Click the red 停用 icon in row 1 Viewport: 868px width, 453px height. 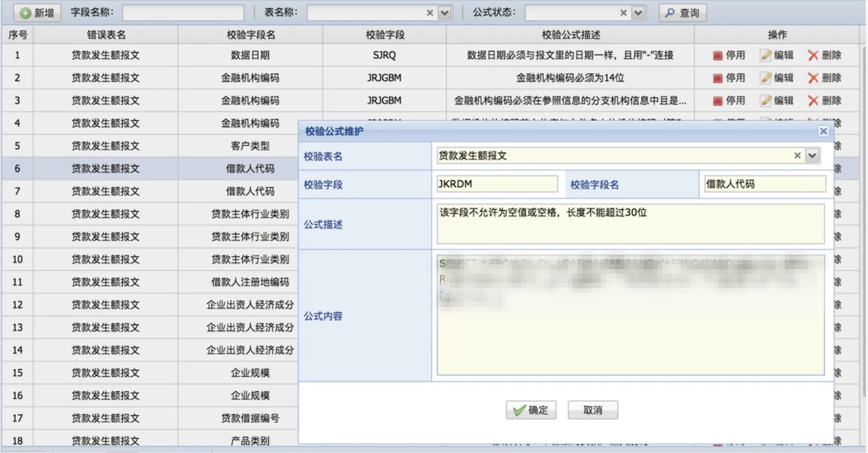click(x=718, y=55)
